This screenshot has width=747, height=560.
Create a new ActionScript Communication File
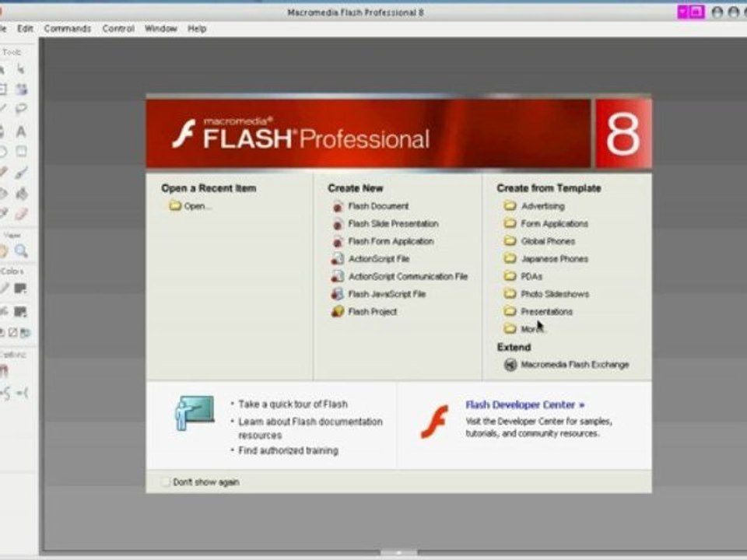pos(408,277)
